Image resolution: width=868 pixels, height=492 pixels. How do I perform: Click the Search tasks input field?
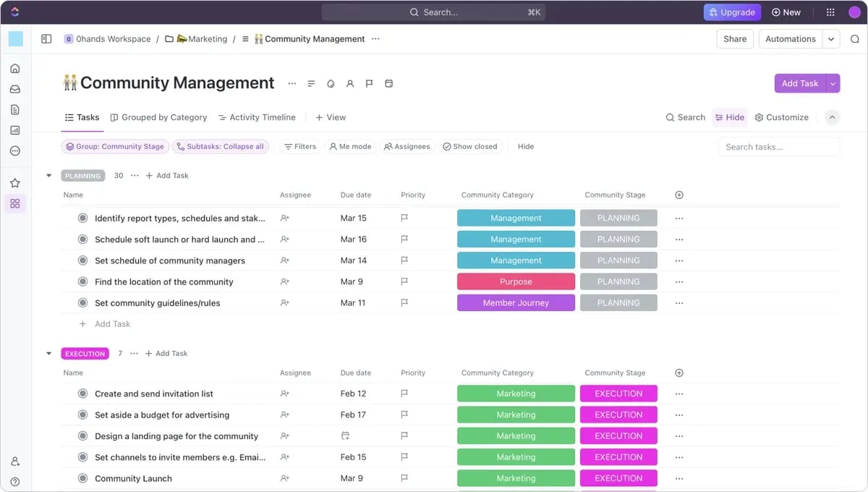coord(778,146)
